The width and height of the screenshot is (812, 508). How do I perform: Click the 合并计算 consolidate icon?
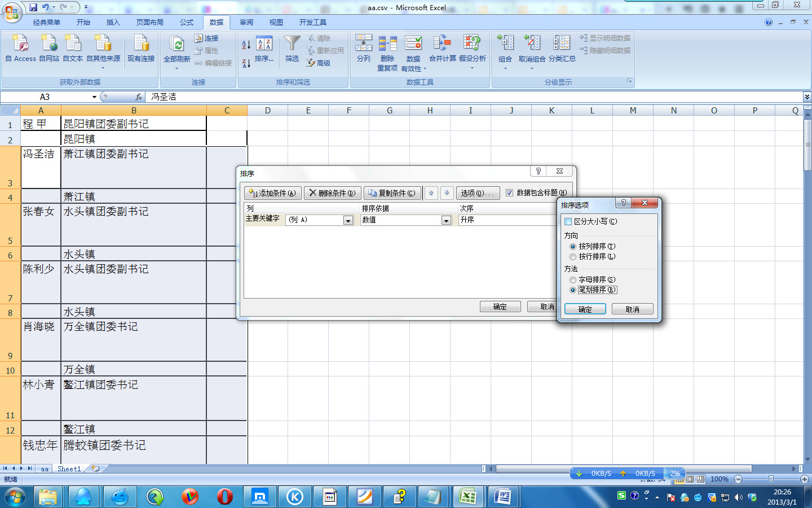[442, 43]
